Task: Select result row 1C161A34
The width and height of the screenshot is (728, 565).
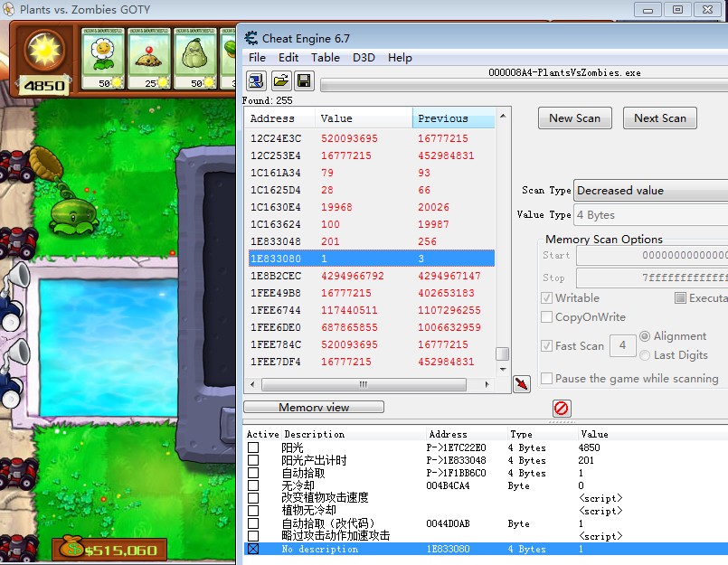Action: pyautogui.click(x=372, y=173)
